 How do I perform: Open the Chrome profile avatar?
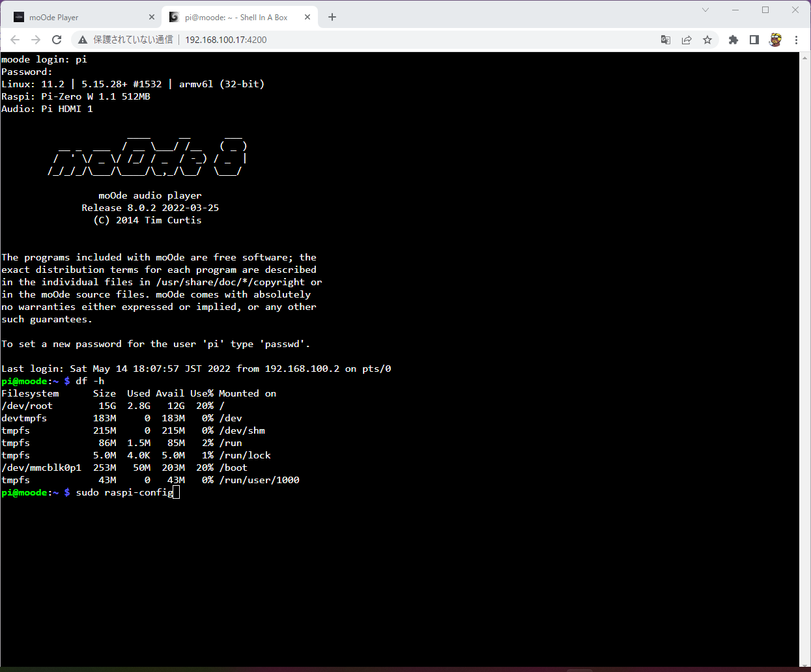[x=775, y=40]
